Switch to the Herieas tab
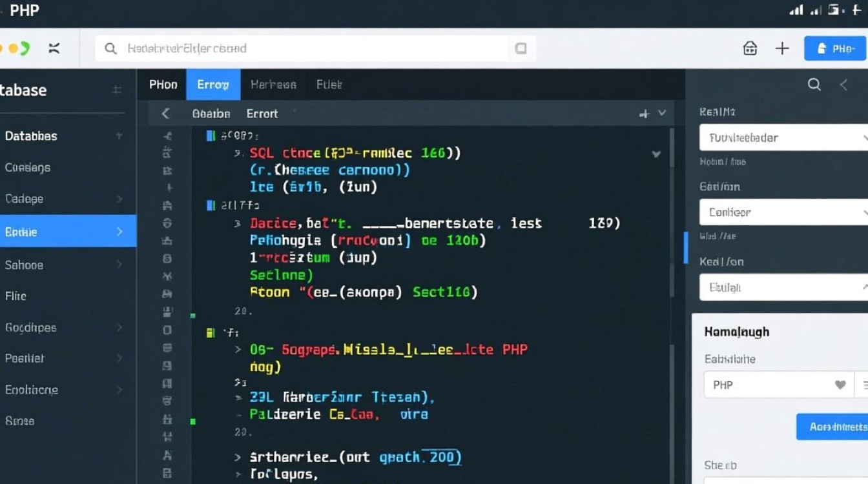 pyautogui.click(x=273, y=85)
